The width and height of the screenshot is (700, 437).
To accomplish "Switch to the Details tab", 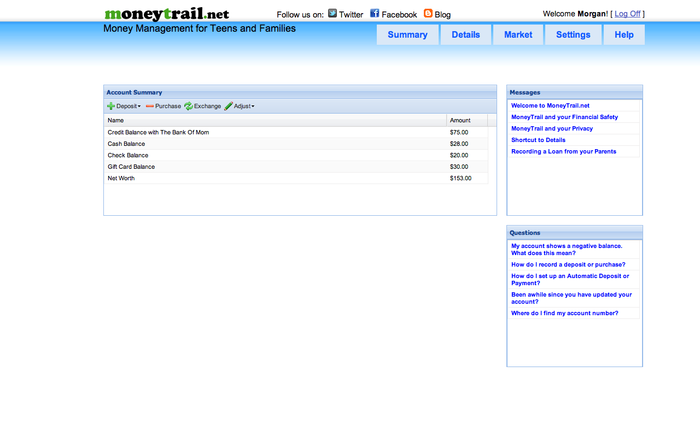I will tap(465, 35).
